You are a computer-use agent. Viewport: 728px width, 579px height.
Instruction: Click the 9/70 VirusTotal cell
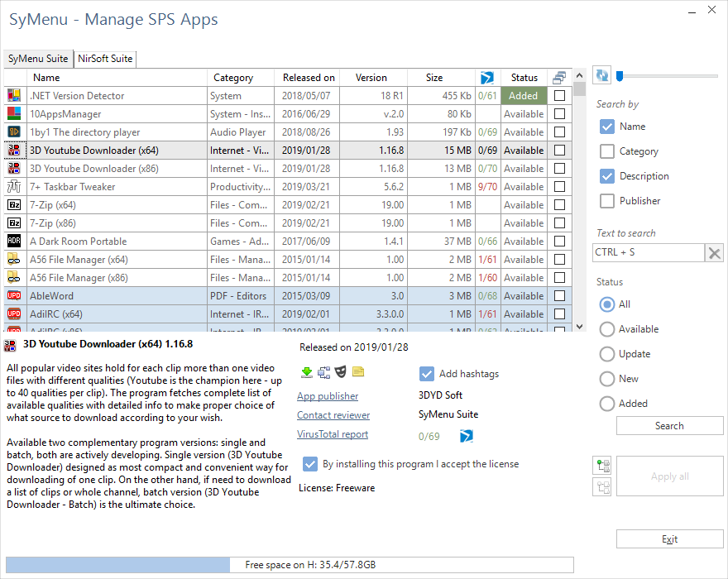pyautogui.click(x=487, y=187)
